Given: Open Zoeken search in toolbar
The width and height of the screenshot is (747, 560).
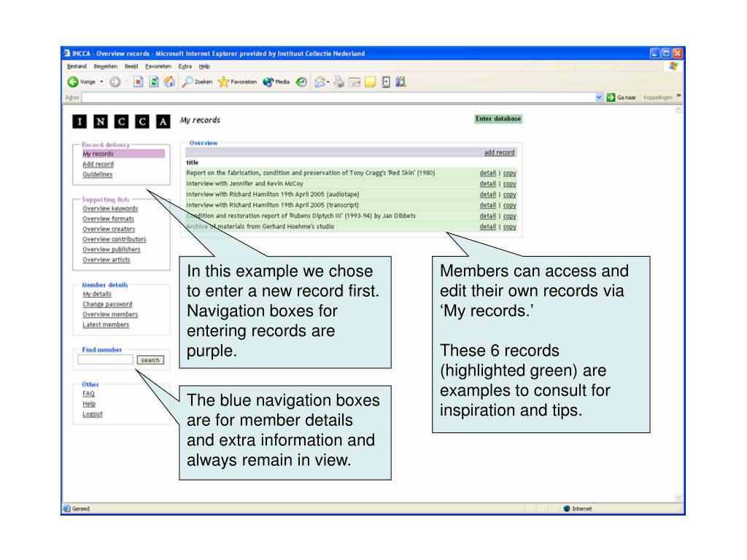Looking at the screenshot, I should (x=197, y=82).
